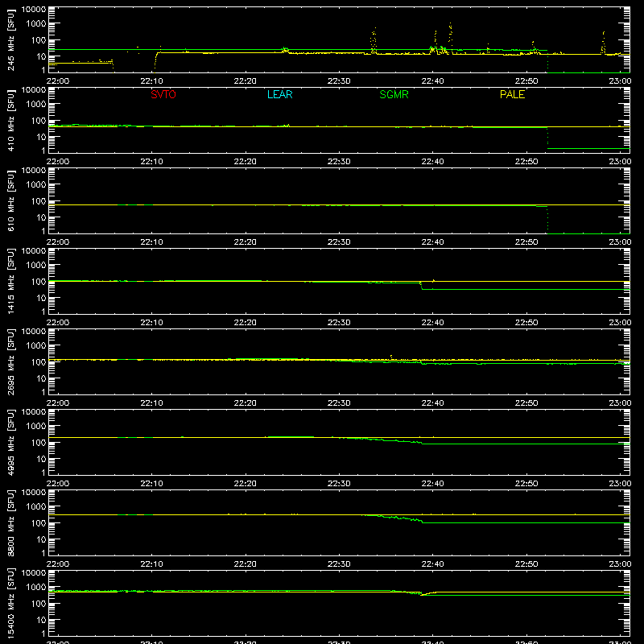The width and height of the screenshot is (644, 644).
Task: Click the 23:00 time label under 2695 MHz plot
Action: coord(620,403)
